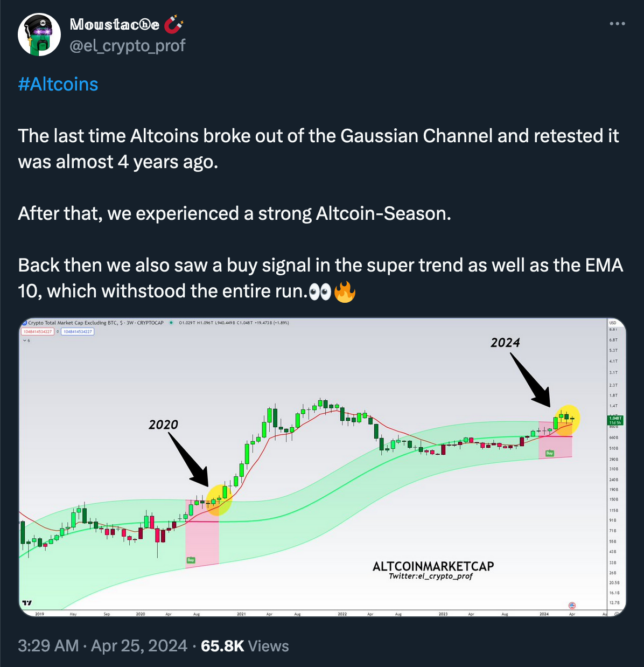The height and width of the screenshot is (667, 644).
Task: Open the Moustache display name profile link
Action: [115, 24]
